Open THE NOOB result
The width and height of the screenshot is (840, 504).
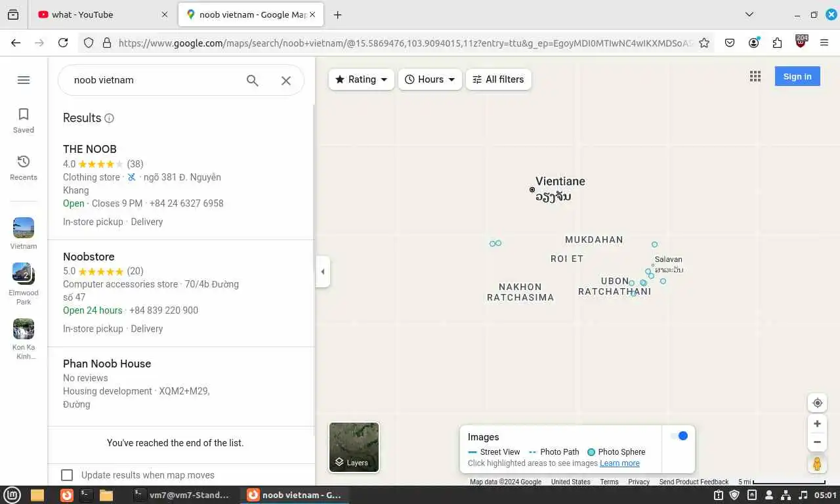pyautogui.click(x=181, y=186)
